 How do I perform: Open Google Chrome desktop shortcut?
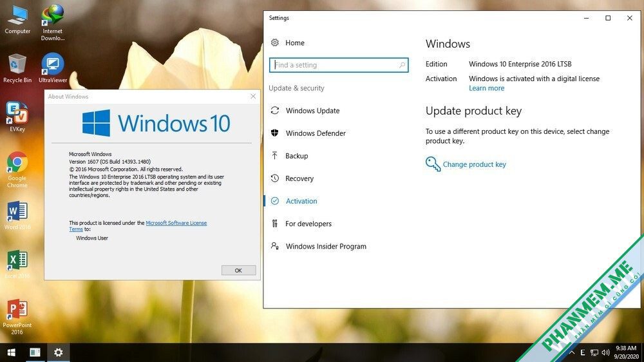pyautogui.click(x=17, y=169)
